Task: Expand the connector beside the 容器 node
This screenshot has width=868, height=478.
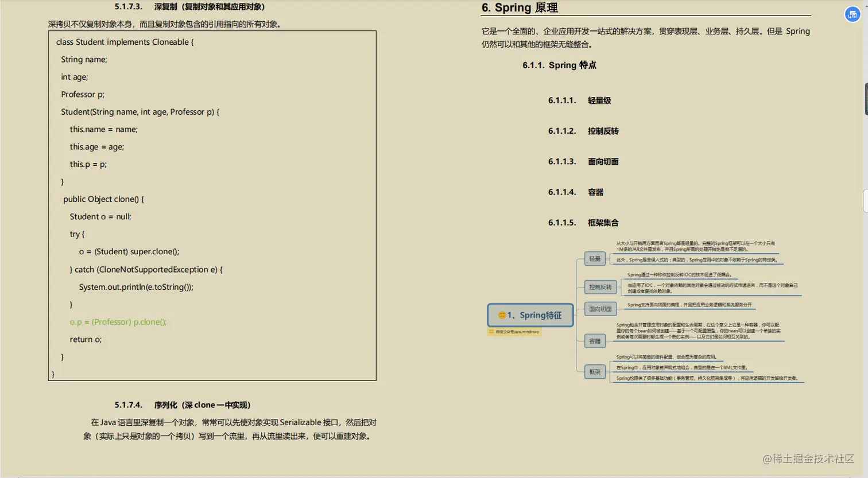Action: [x=607, y=341]
